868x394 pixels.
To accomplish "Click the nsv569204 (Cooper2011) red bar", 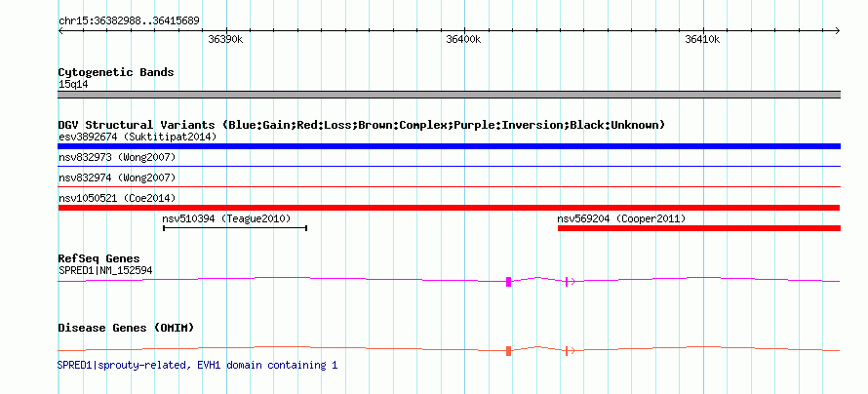I will [699, 228].
